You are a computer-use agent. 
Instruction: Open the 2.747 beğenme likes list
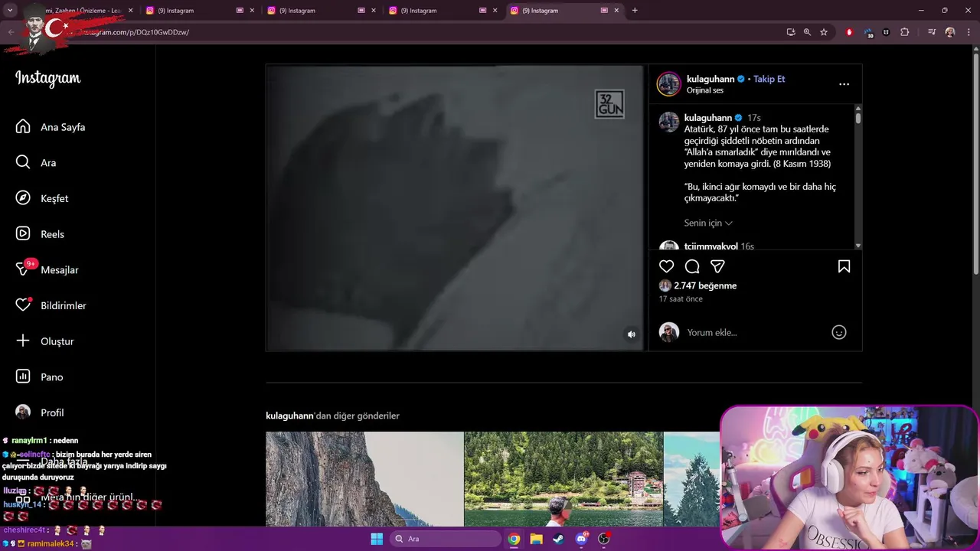tap(705, 285)
